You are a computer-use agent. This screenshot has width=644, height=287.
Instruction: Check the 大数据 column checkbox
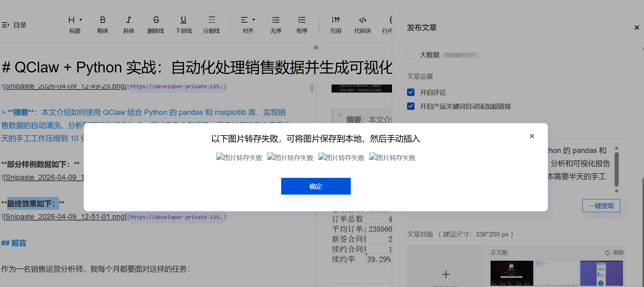tap(411, 55)
